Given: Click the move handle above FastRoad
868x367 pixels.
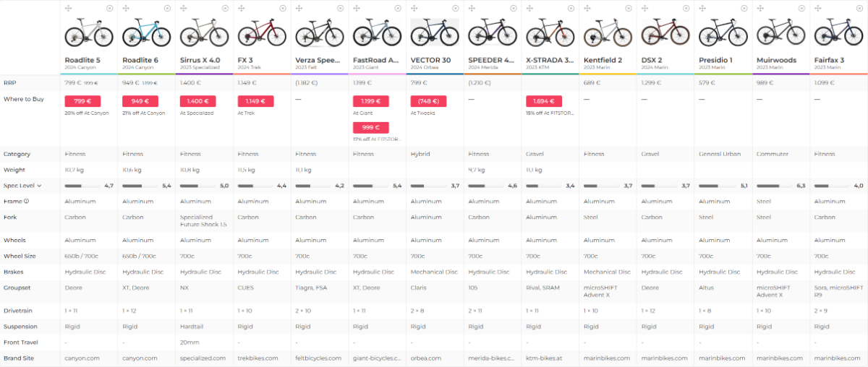Looking at the screenshot, I should coord(356,8).
